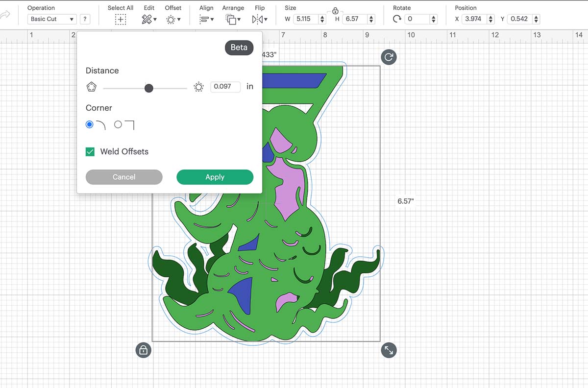Image resolution: width=588 pixels, height=388 pixels.
Task: Click the Position label
Action: pyautogui.click(x=465, y=8)
